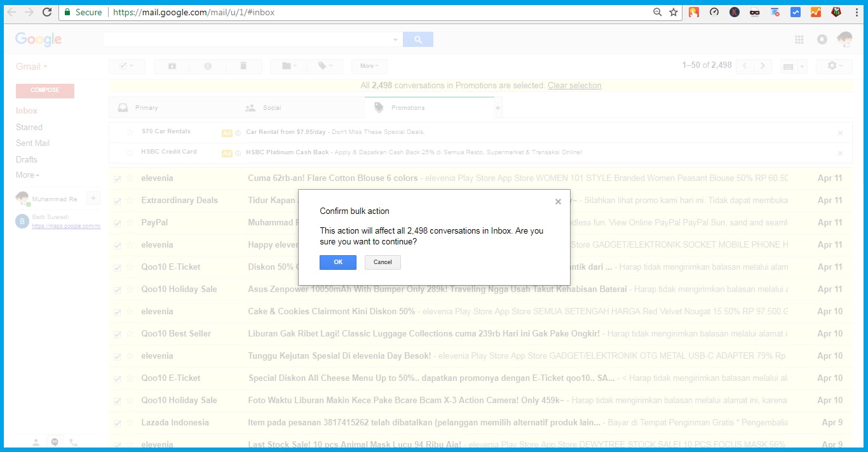Open the Chrome three-dot menu
The width and height of the screenshot is (868, 452).
(x=855, y=12)
